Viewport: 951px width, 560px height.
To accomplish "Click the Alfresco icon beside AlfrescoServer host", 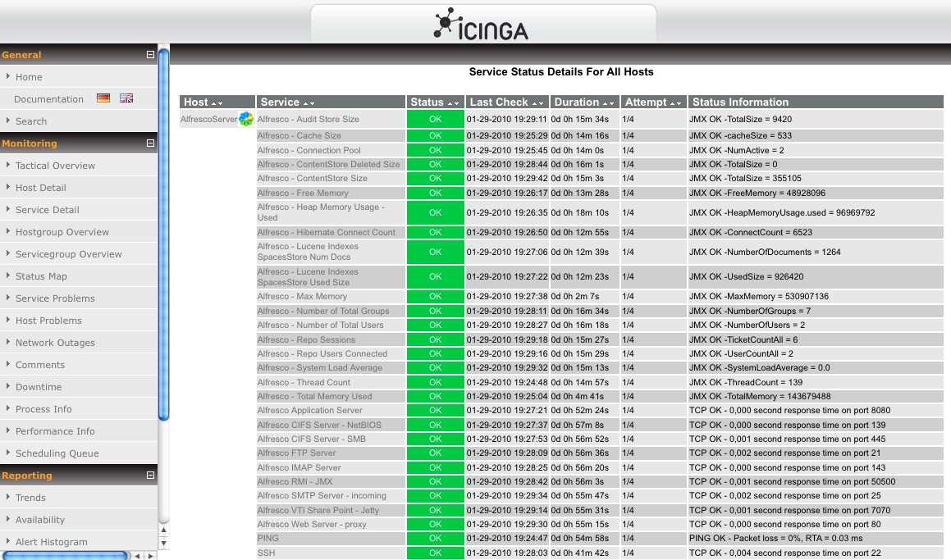I will click(246, 119).
